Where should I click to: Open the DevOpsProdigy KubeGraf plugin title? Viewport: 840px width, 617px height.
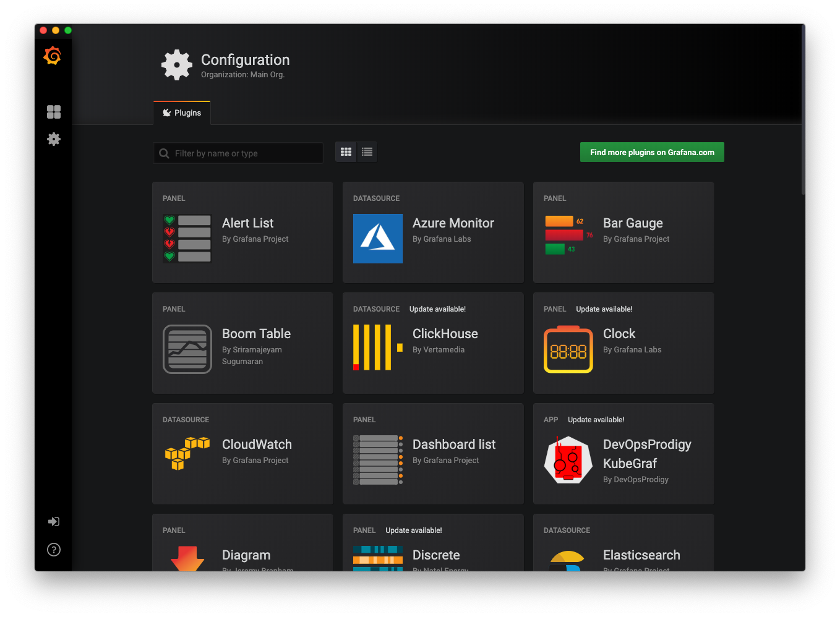pyautogui.click(x=647, y=454)
